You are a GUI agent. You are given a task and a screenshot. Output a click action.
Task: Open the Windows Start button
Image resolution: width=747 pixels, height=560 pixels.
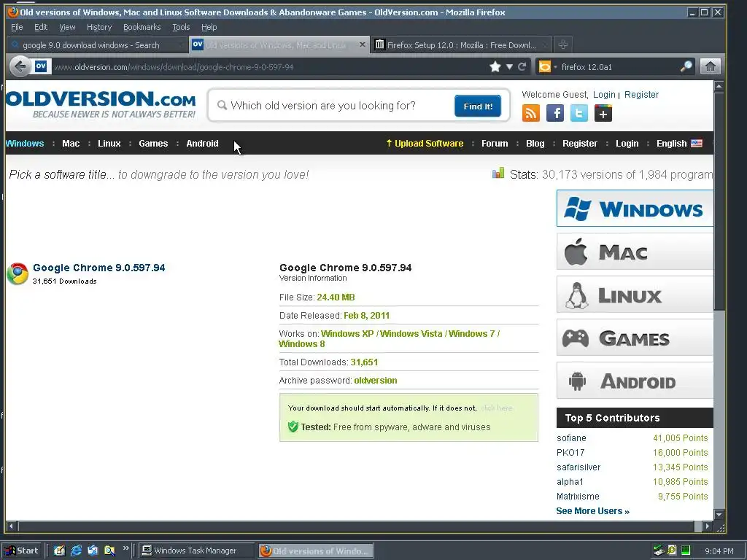click(x=23, y=551)
